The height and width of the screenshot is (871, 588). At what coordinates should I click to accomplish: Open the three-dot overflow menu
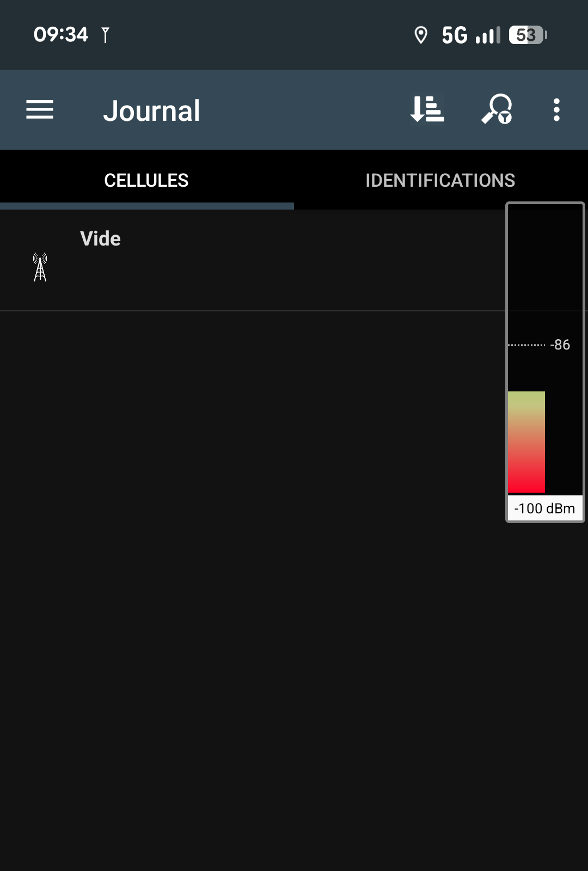[556, 110]
